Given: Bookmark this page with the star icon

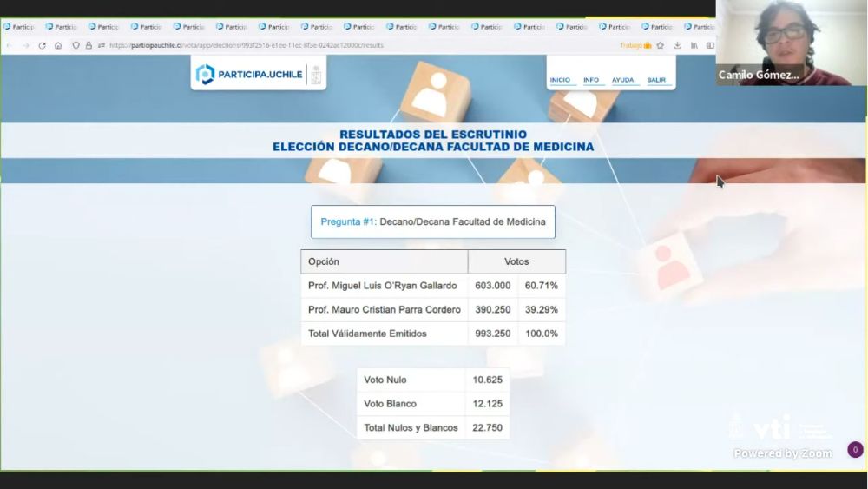Looking at the screenshot, I should [x=660, y=45].
